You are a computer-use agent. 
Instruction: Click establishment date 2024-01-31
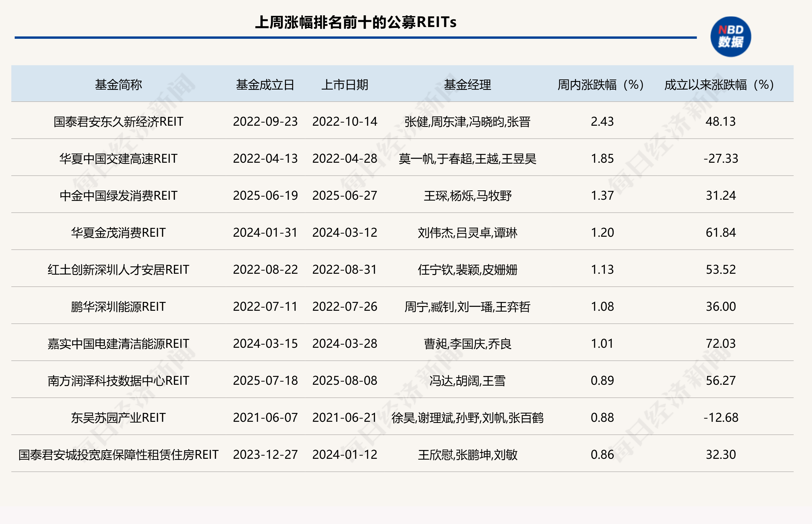click(265, 233)
